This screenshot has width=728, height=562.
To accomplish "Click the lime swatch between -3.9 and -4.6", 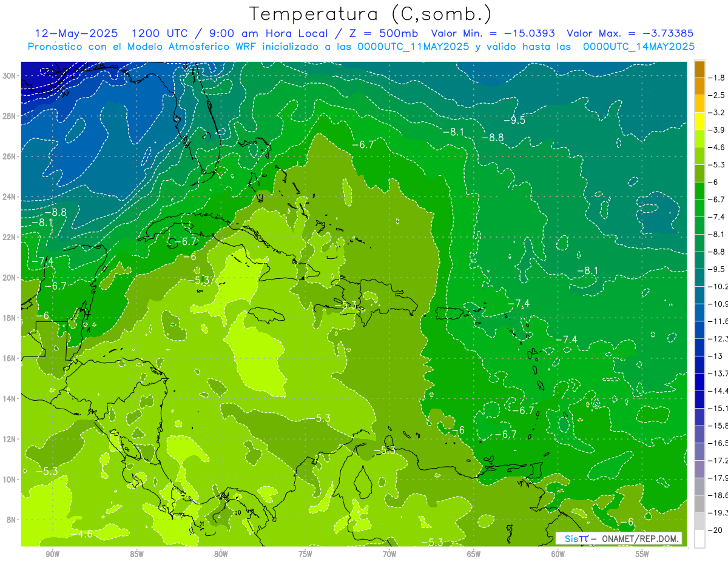I will pos(699,139).
